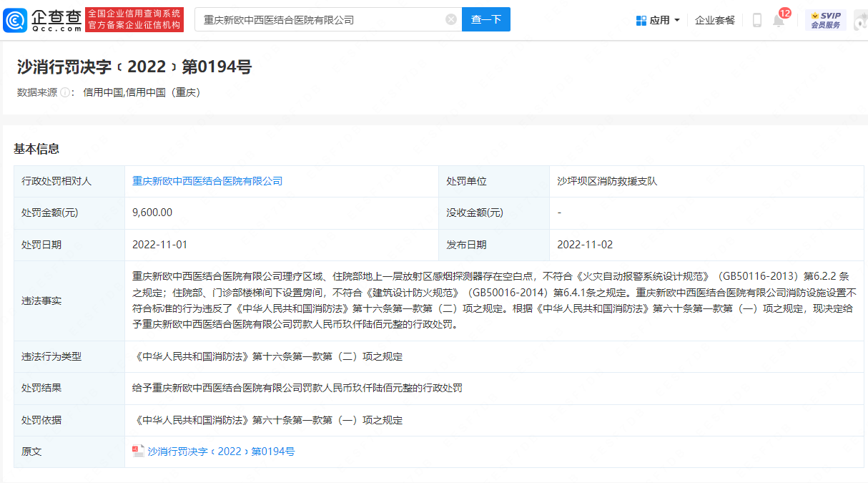868x483 pixels.
Task: Select the 处罚日期 value 2022-11-01
Action: coord(160,244)
